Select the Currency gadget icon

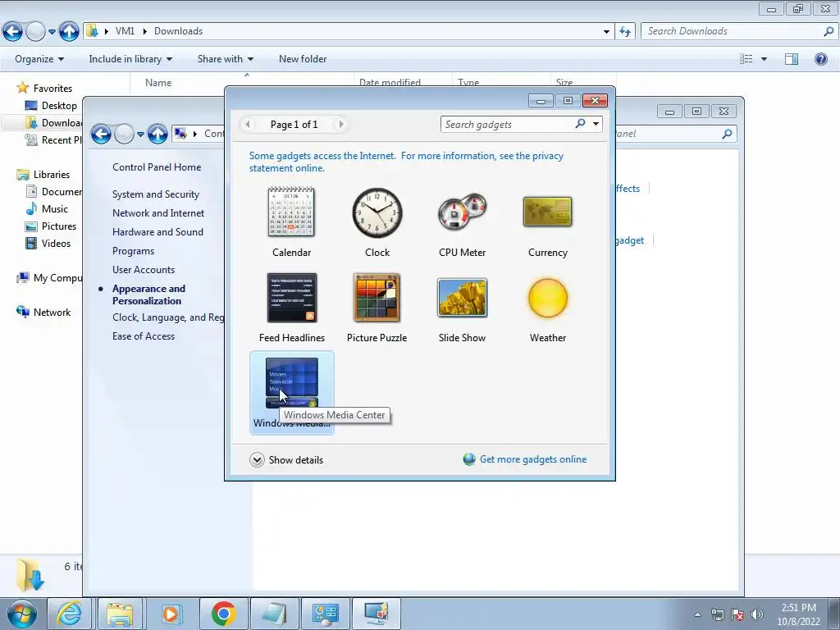[547, 212]
